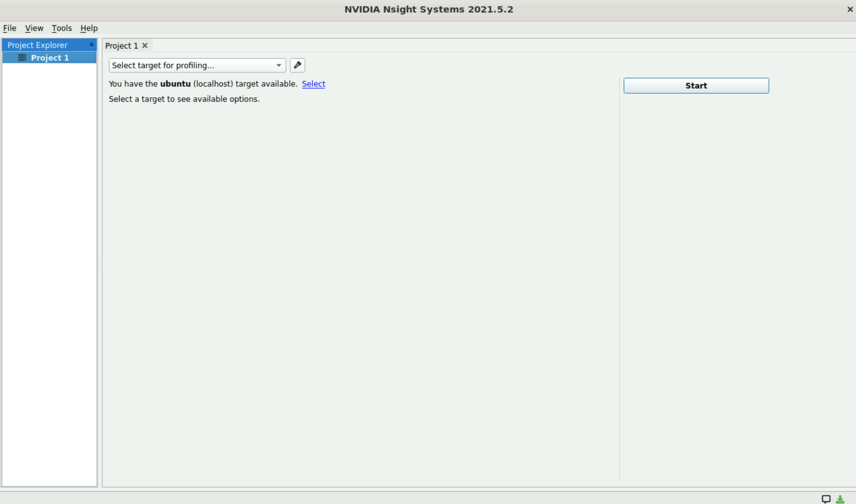The height and width of the screenshot is (504, 856).
Task: Click the Start button
Action: tap(696, 86)
